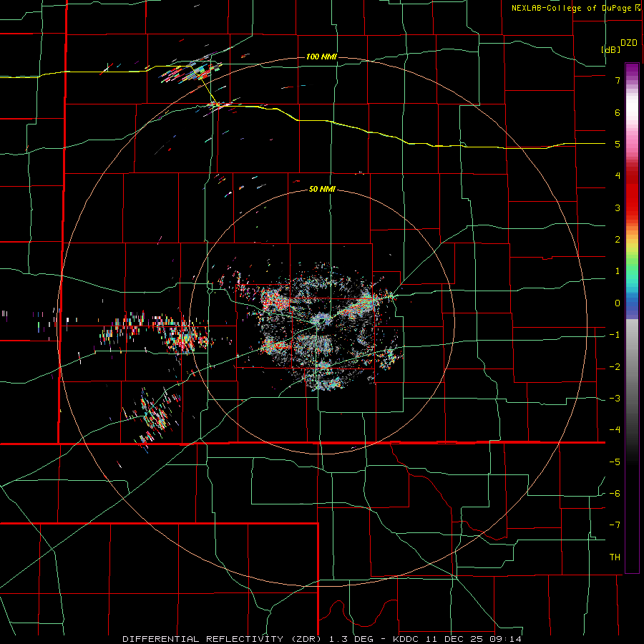Click the -2 value on the color scale

615,367
